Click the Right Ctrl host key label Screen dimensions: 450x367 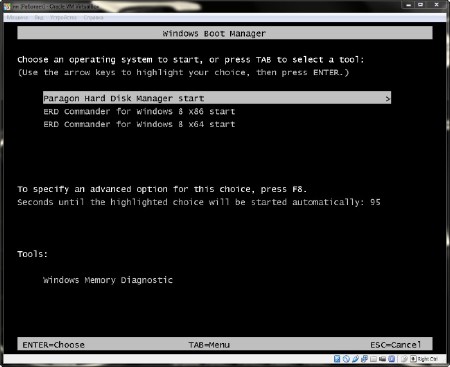click(428, 359)
